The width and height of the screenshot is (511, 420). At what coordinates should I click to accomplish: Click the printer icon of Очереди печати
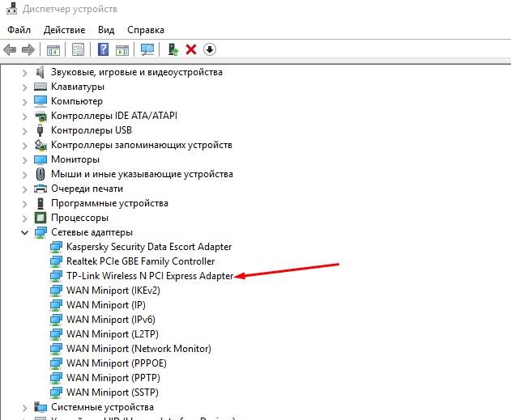point(40,189)
